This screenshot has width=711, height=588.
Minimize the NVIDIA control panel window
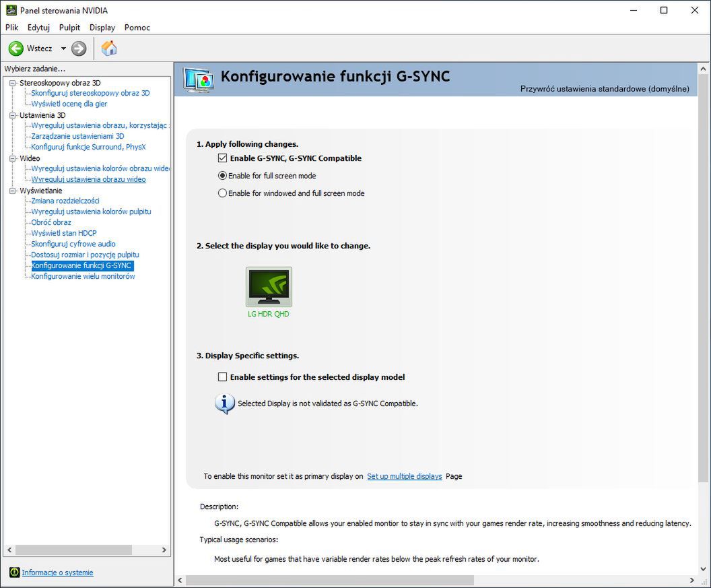tap(634, 10)
